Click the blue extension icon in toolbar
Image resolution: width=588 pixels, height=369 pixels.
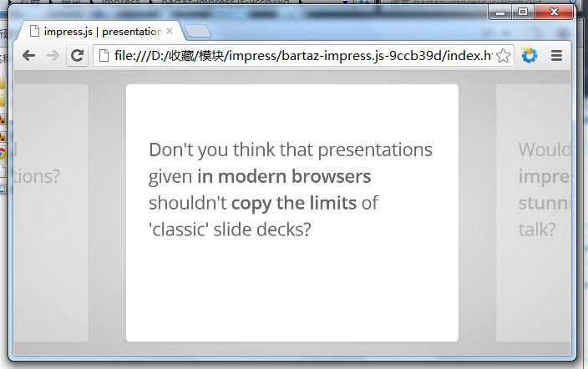coord(529,56)
